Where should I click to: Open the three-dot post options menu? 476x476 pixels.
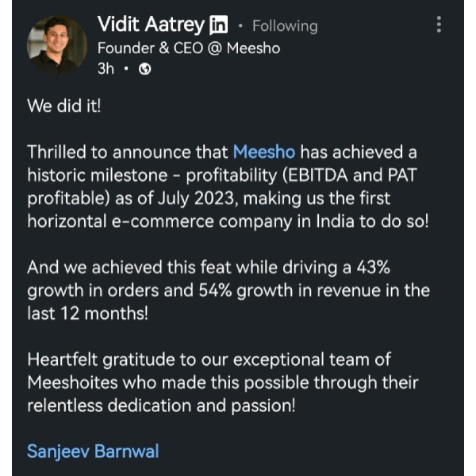(440, 25)
